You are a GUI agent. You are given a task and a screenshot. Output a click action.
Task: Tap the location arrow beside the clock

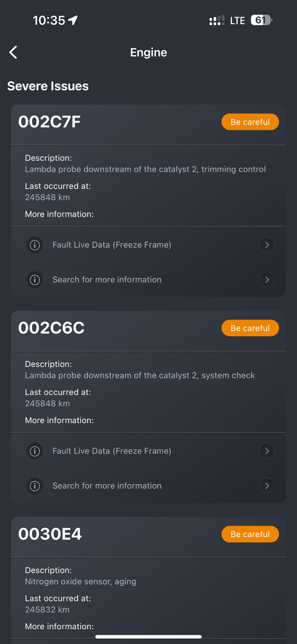[x=73, y=20]
